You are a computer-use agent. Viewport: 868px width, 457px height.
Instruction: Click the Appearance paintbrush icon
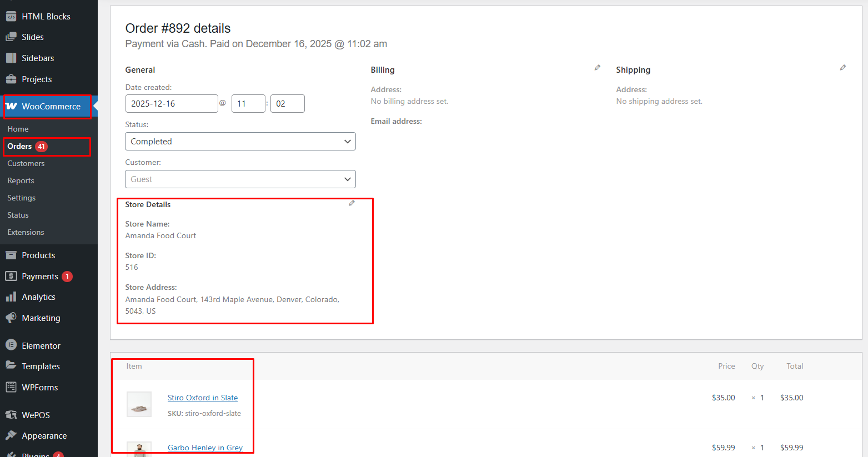point(11,435)
